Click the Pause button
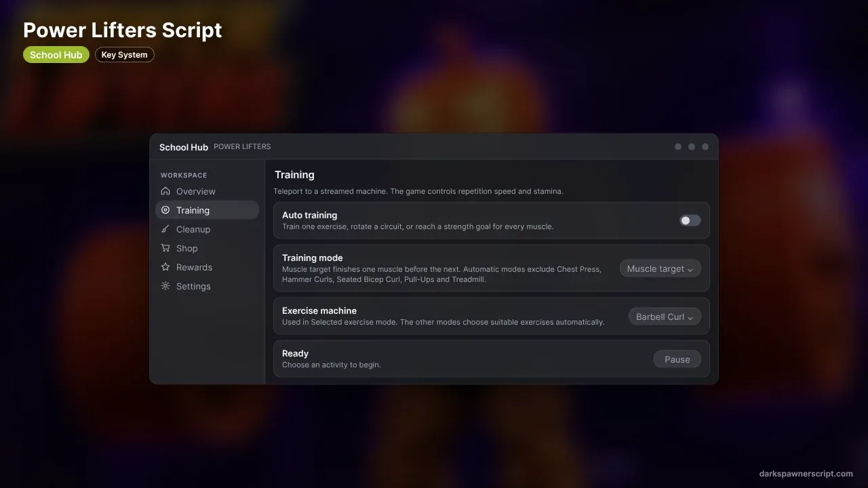 point(677,359)
